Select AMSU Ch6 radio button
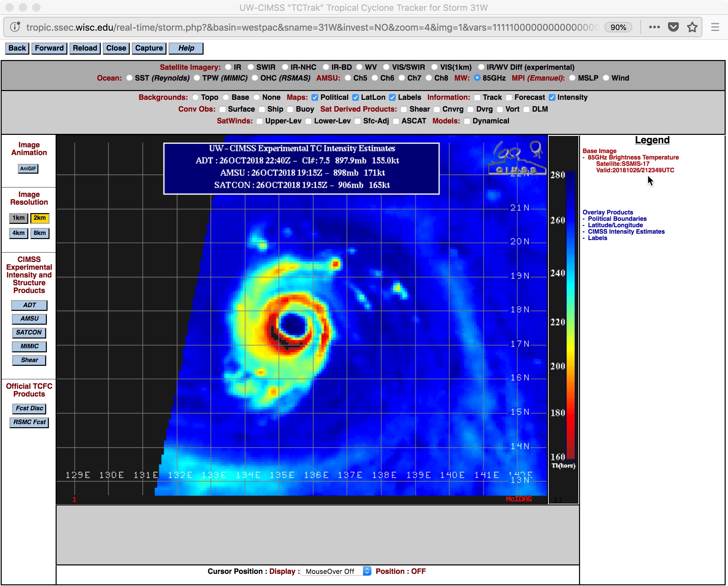The width and height of the screenshot is (728, 586). (375, 78)
